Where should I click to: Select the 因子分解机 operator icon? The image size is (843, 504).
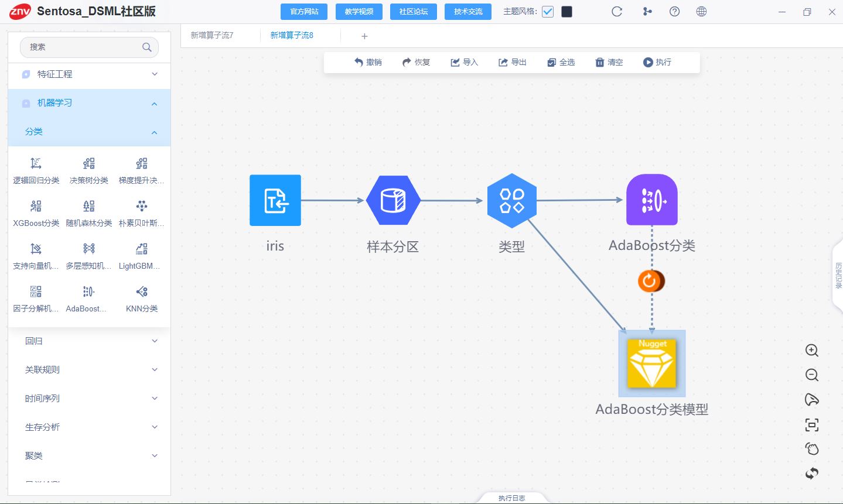coord(36,292)
